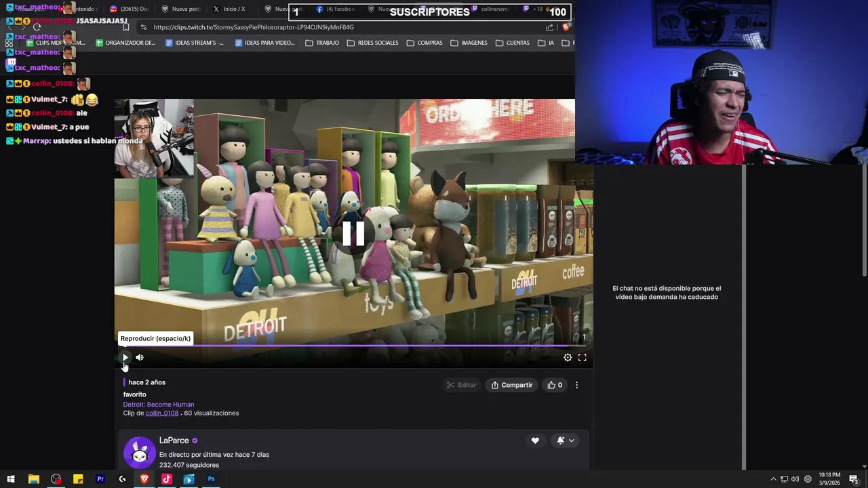Viewport: 868px width, 488px height.
Task: Show hidden system tray icons
Action: (773, 479)
